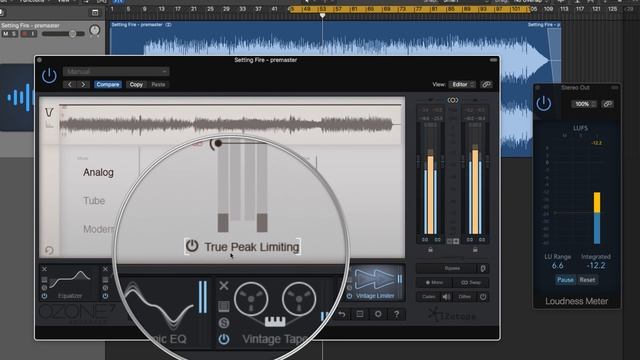Open the Manual preset dropdown in Ozone window
The width and height of the screenshot is (640, 360).
116,71
